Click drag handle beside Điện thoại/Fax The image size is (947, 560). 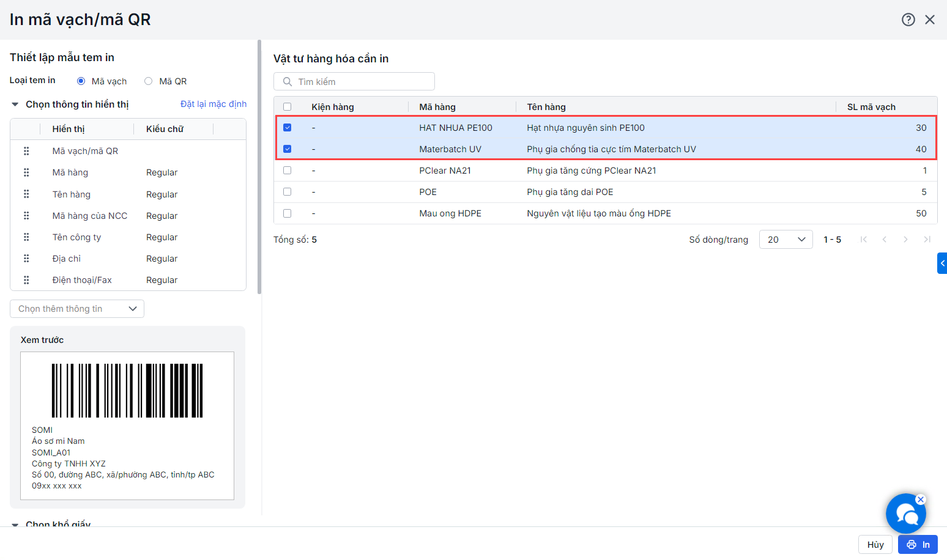26,280
